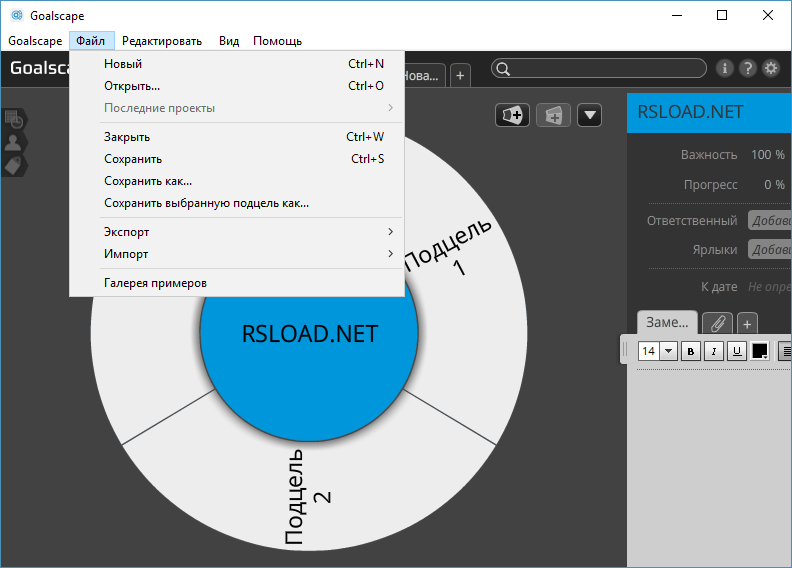This screenshot has height=568, width=792.
Task: Select the Заме... notes tab
Action: [x=667, y=322]
